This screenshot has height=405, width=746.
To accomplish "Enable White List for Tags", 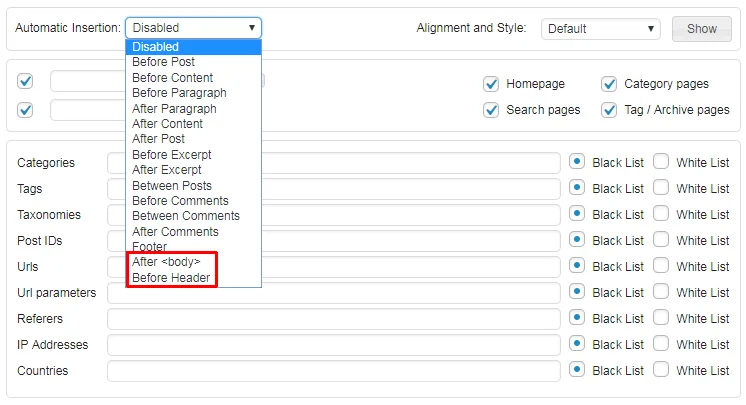I will coord(661,188).
